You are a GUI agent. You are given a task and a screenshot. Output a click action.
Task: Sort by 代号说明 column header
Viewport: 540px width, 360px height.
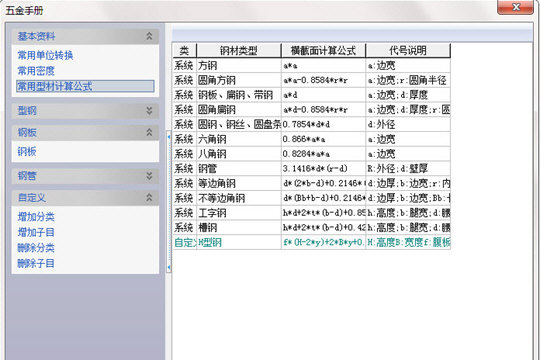408,51
